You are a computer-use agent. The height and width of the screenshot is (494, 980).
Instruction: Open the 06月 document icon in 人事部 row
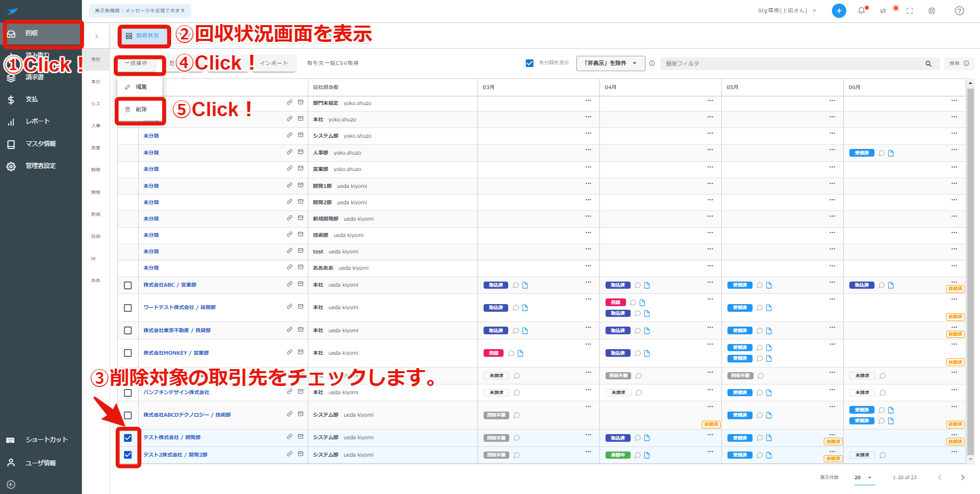click(891, 153)
